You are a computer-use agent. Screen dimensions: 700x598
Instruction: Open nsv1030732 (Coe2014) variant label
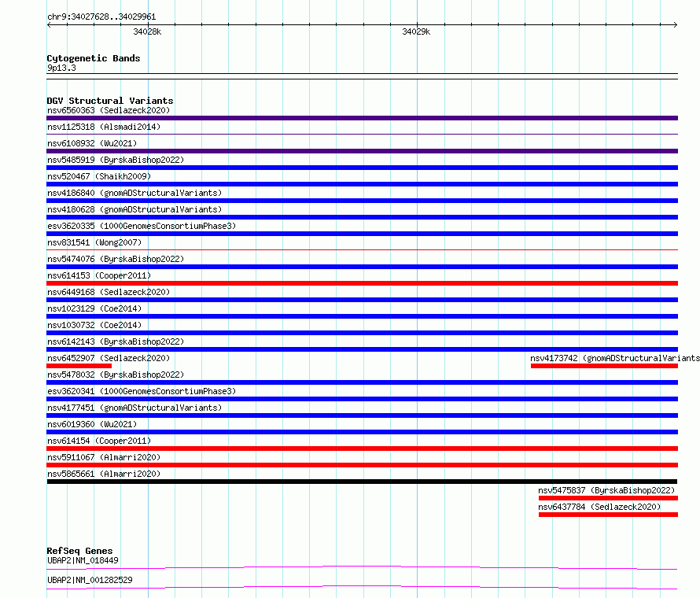pyautogui.click(x=94, y=325)
